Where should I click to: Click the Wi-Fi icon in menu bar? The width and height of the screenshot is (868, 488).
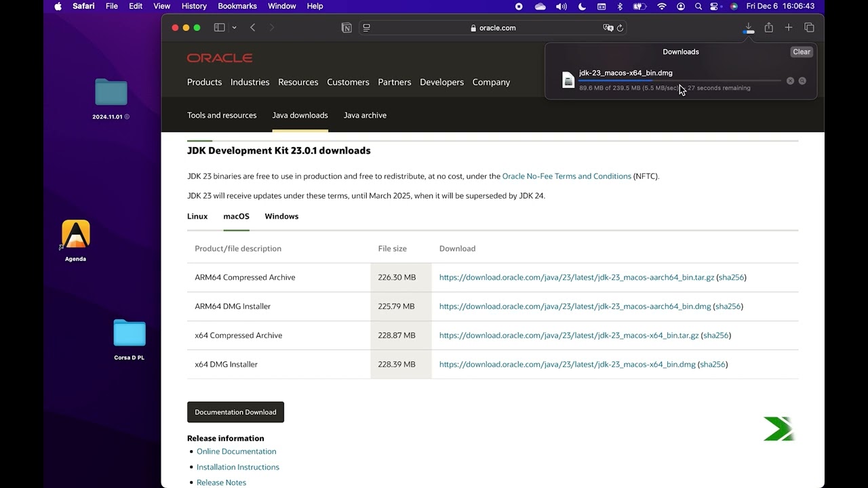coord(662,6)
